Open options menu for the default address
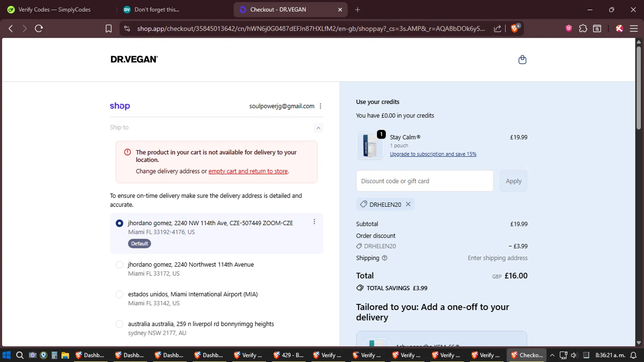 (x=314, y=222)
